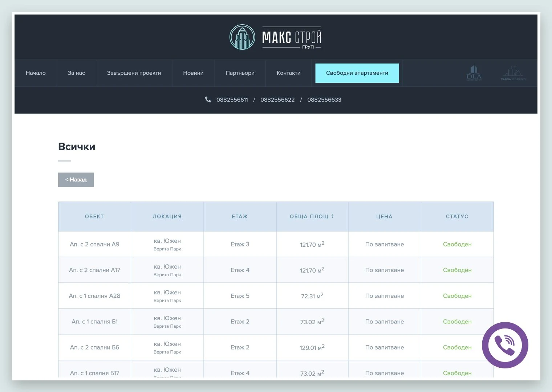Click the Цена column header
The height and width of the screenshot is (392, 552).
coord(384,216)
